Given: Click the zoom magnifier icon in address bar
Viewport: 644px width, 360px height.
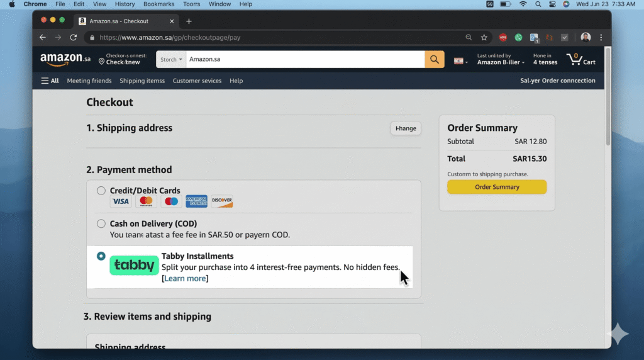Looking at the screenshot, I should tap(469, 37).
